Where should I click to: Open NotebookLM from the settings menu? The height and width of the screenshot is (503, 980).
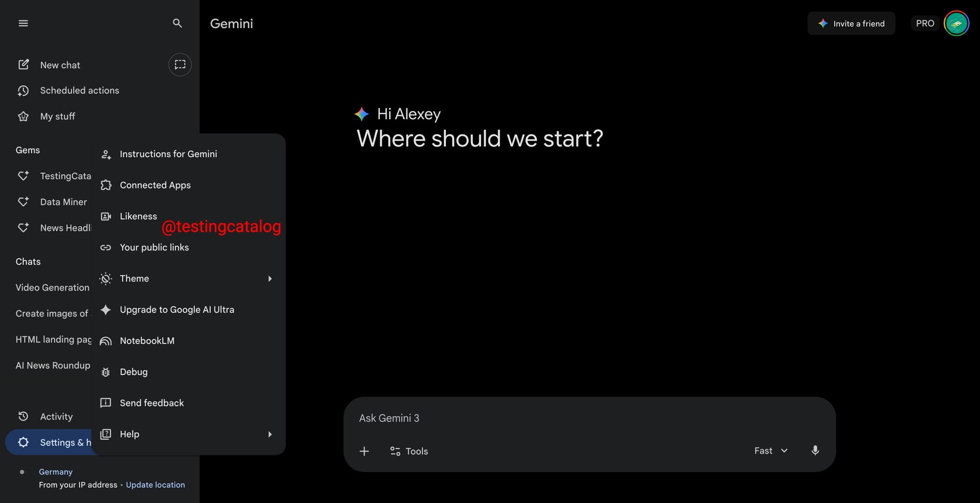coord(147,341)
